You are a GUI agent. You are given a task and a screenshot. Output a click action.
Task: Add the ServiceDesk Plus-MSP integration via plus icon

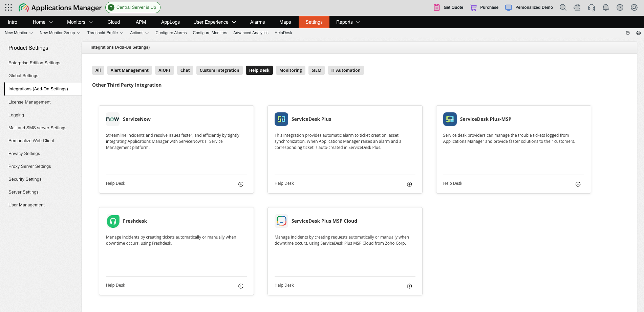pyautogui.click(x=578, y=184)
